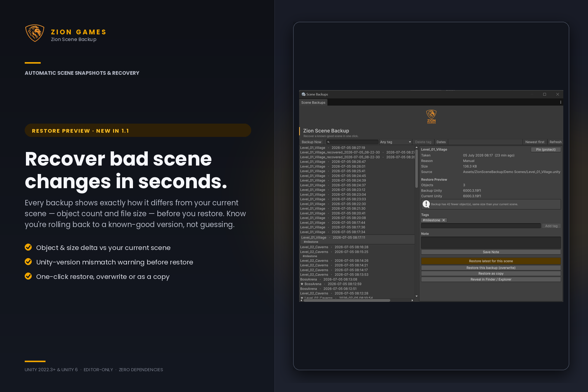Image resolution: width=588 pixels, height=392 pixels.
Task: Click the Source path Level_01_Village.unity value
Action: pyautogui.click(x=511, y=172)
